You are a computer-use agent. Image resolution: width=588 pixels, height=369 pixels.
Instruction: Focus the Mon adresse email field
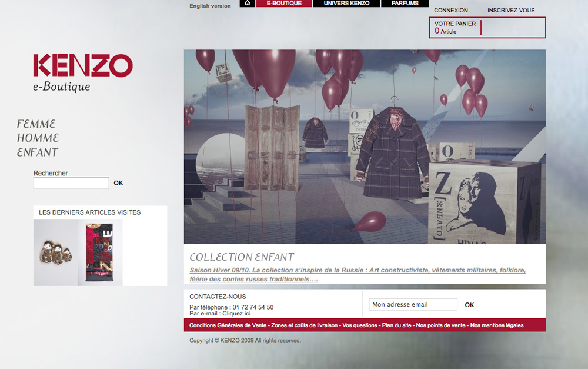tap(413, 305)
